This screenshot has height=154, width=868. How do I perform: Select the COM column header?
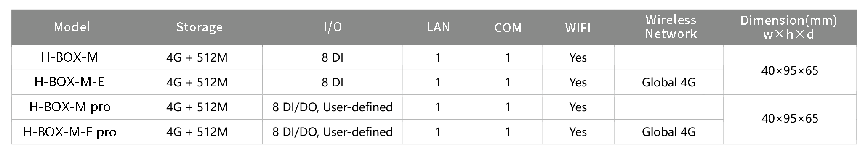pos(508,27)
